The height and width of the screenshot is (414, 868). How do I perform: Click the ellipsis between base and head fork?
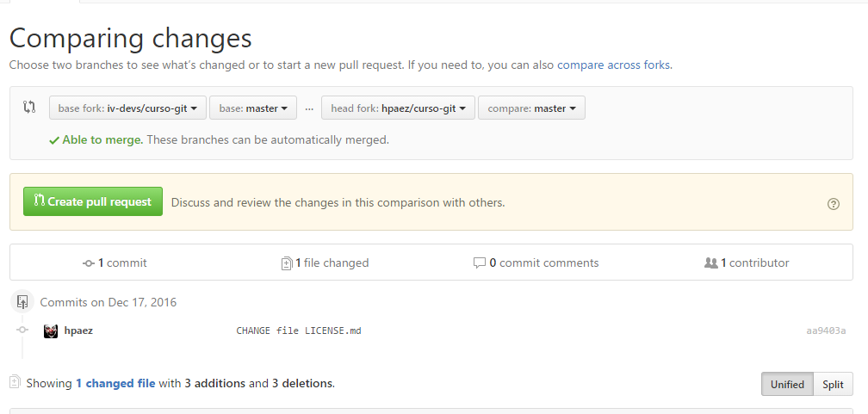point(309,108)
